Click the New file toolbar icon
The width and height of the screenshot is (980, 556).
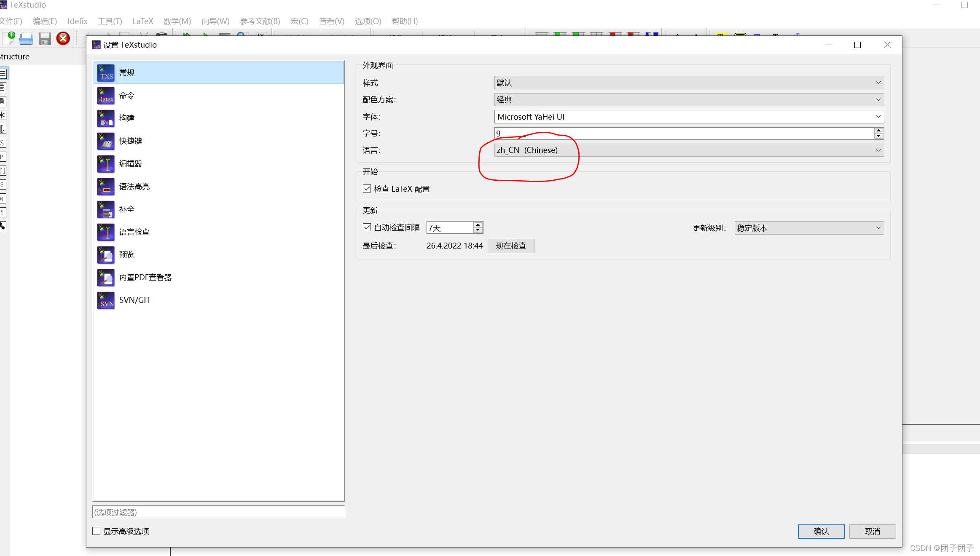9,38
